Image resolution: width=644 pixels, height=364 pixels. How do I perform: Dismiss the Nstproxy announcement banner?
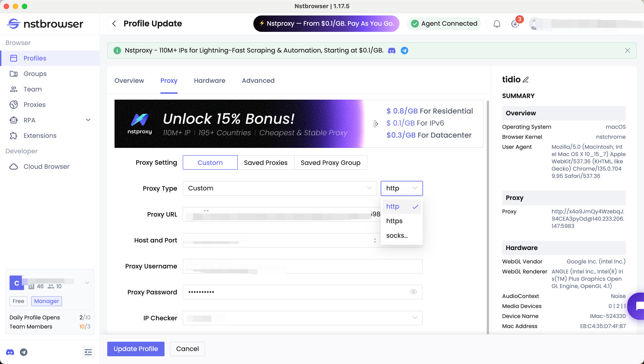point(628,50)
